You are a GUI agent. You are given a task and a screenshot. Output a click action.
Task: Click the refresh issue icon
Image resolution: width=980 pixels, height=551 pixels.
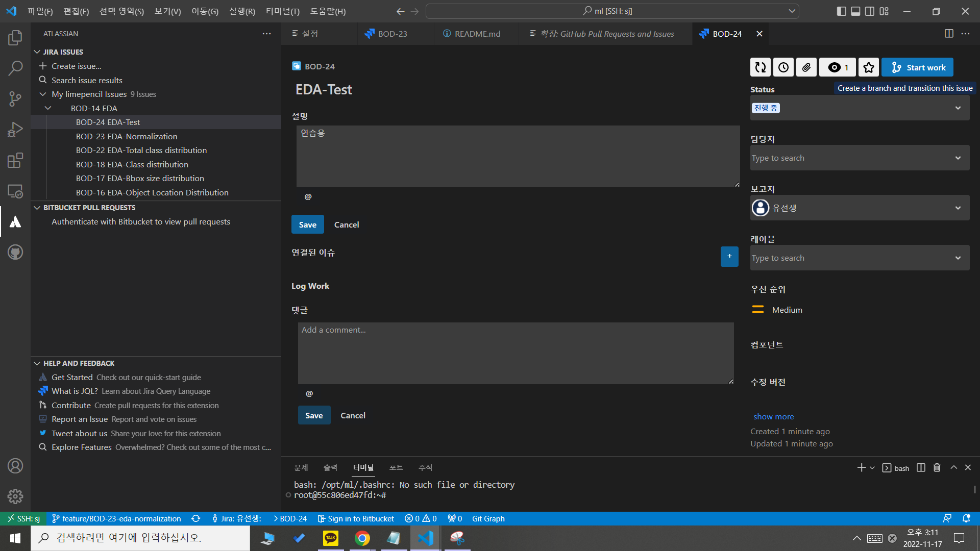761,67
